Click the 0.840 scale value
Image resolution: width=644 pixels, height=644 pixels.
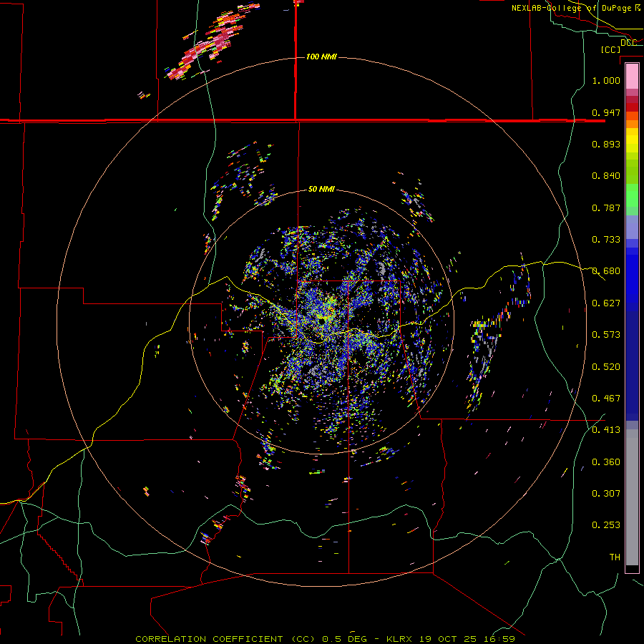606,176
